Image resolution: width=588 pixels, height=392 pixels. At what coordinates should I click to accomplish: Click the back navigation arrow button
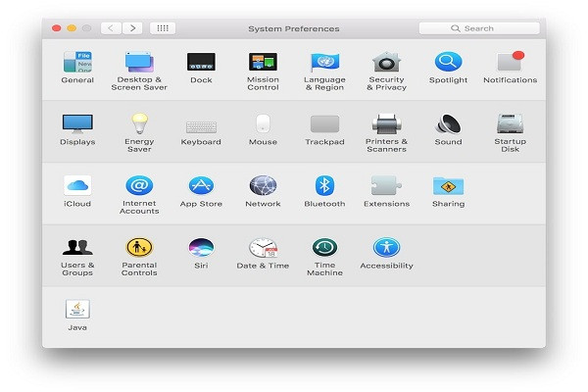111,28
